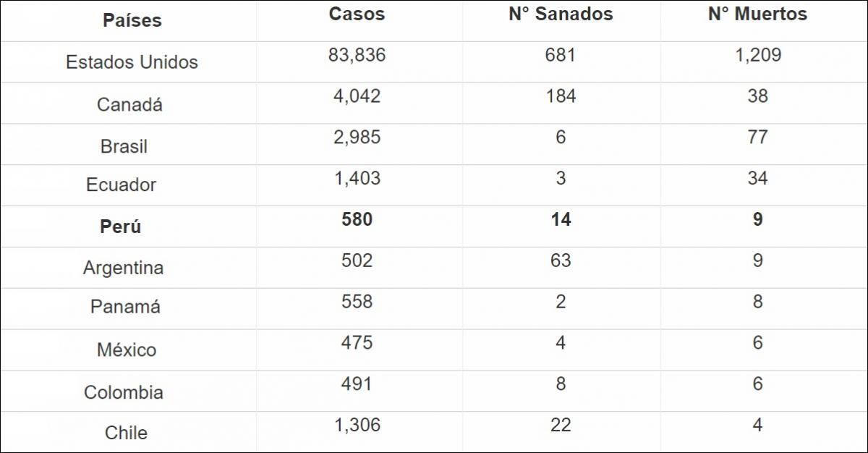Select the Argentina country cell

(123, 268)
